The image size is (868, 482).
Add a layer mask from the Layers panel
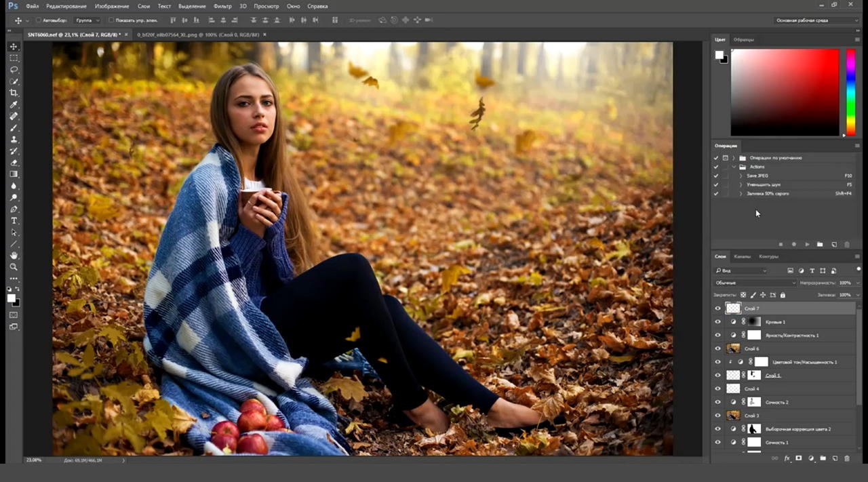799,458
